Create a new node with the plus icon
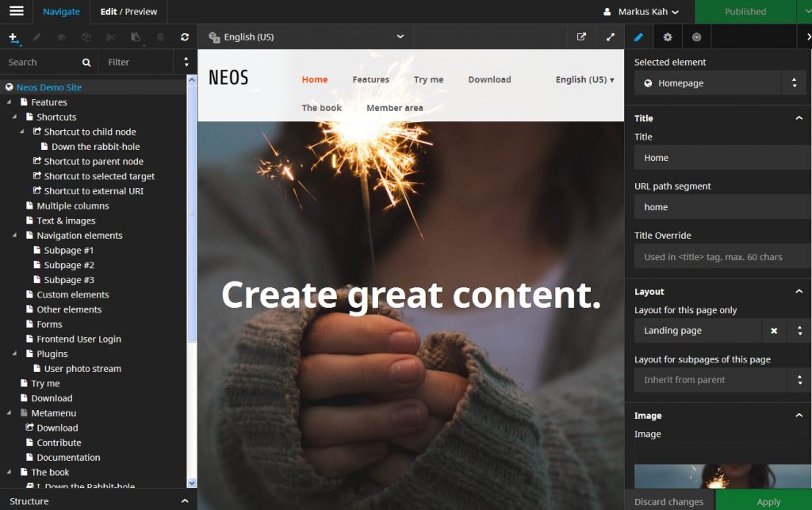Image resolution: width=812 pixels, height=510 pixels. (13, 37)
